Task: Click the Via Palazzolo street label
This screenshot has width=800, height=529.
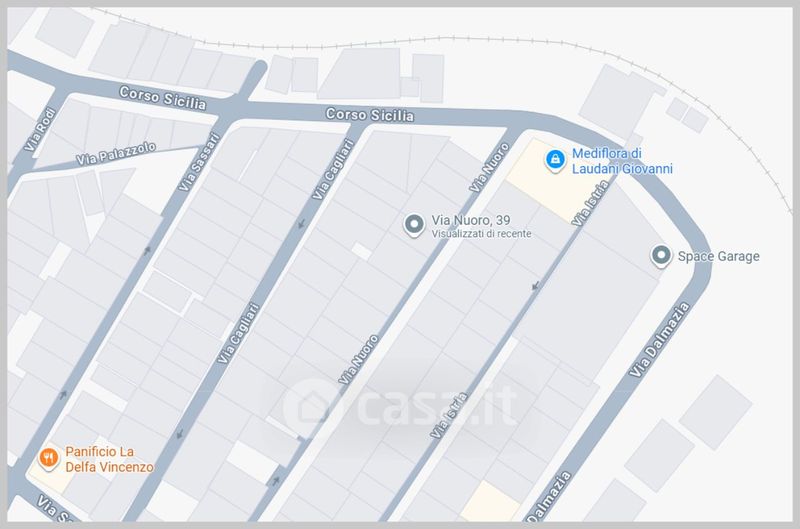Action: point(116,154)
